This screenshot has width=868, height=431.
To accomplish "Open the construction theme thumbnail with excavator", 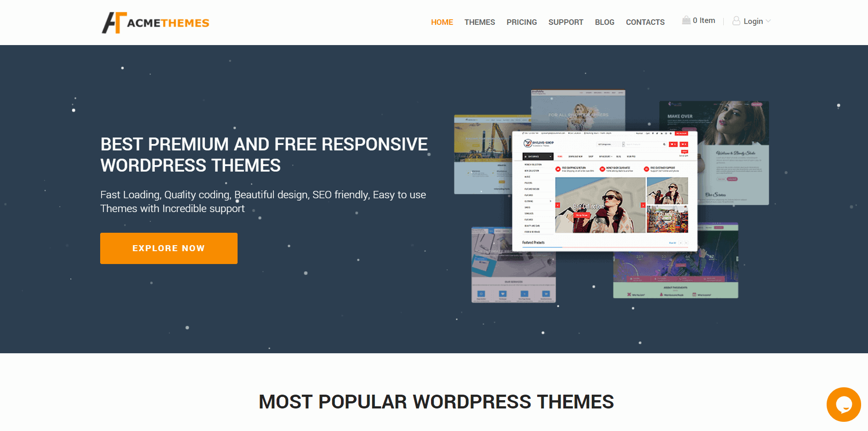I will click(x=483, y=155).
